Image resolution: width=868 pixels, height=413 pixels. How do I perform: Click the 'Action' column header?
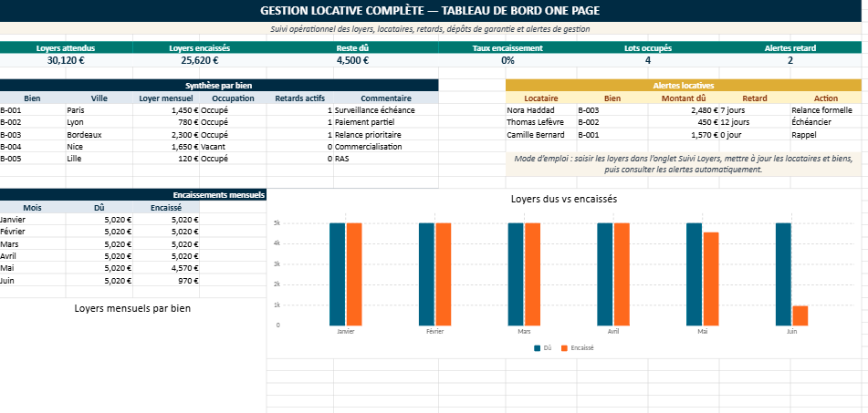pyautogui.click(x=826, y=98)
